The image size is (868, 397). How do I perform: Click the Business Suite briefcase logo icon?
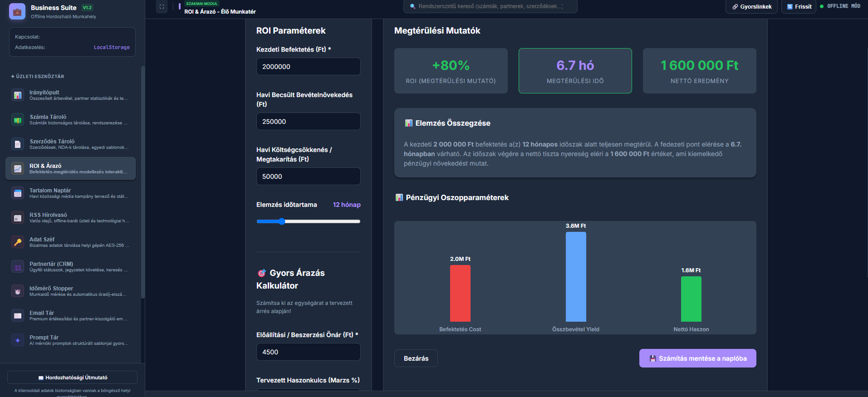[x=17, y=12]
